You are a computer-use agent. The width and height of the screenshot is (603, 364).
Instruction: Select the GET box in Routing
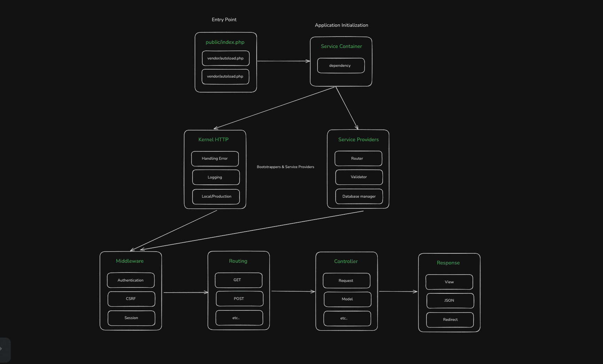tap(238, 280)
